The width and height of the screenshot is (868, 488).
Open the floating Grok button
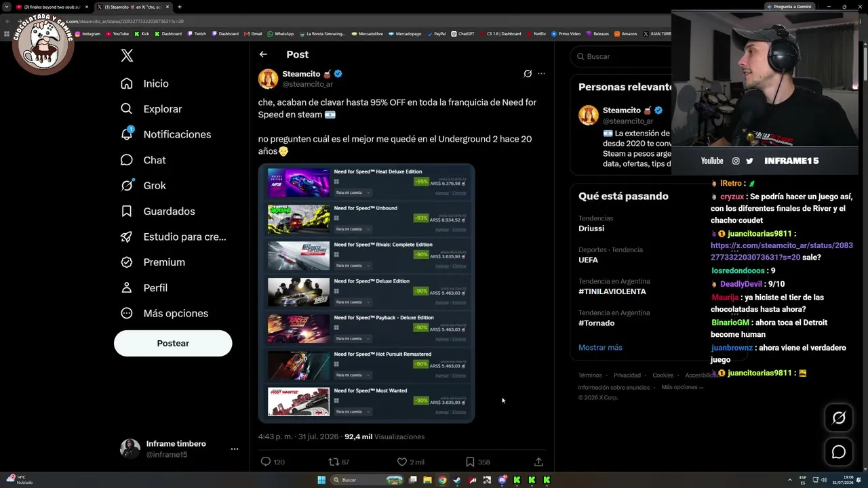pos(839,418)
